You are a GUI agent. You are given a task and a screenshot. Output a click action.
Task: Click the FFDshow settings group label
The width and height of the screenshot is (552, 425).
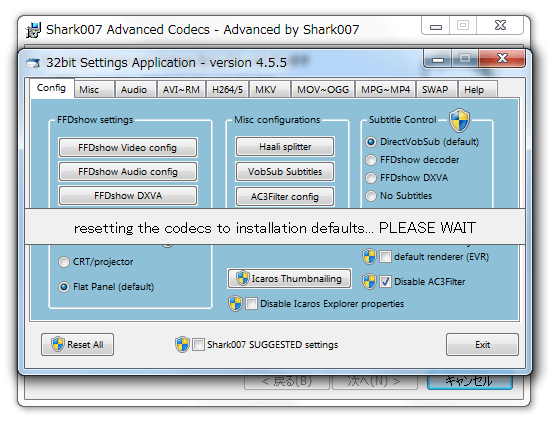pos(95,120)
